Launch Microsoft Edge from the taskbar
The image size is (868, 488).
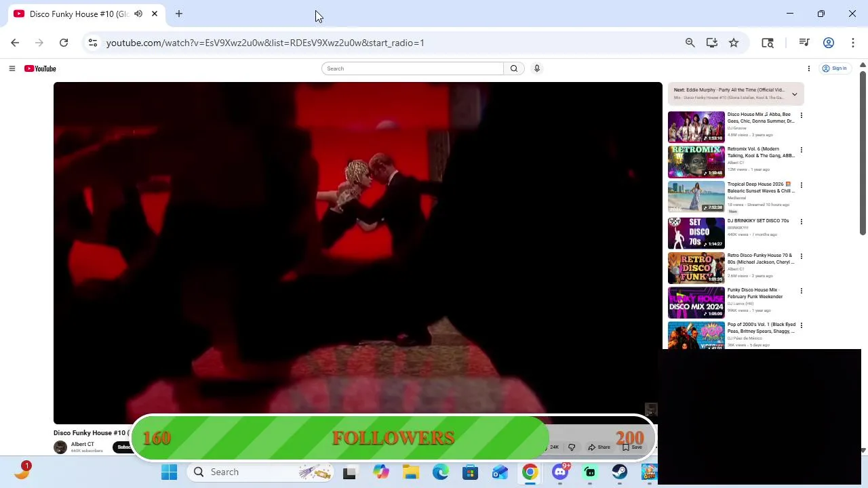(x=441, y=472)
